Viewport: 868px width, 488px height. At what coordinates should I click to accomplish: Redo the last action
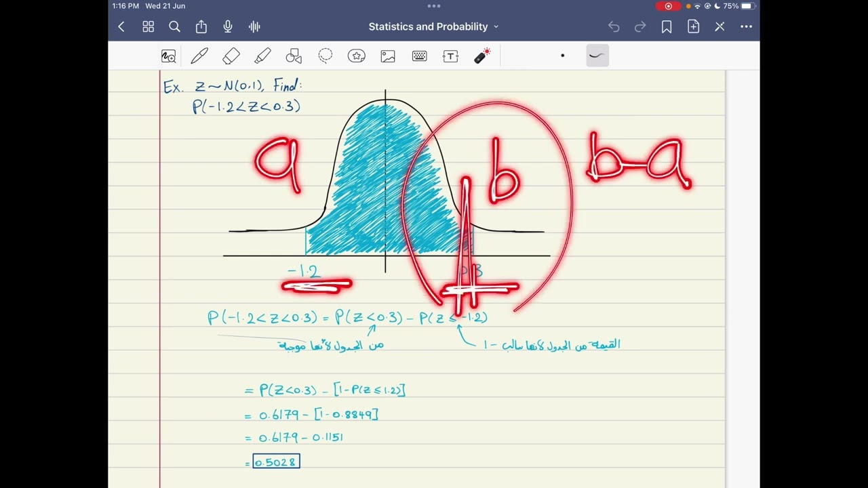[640, 26]
